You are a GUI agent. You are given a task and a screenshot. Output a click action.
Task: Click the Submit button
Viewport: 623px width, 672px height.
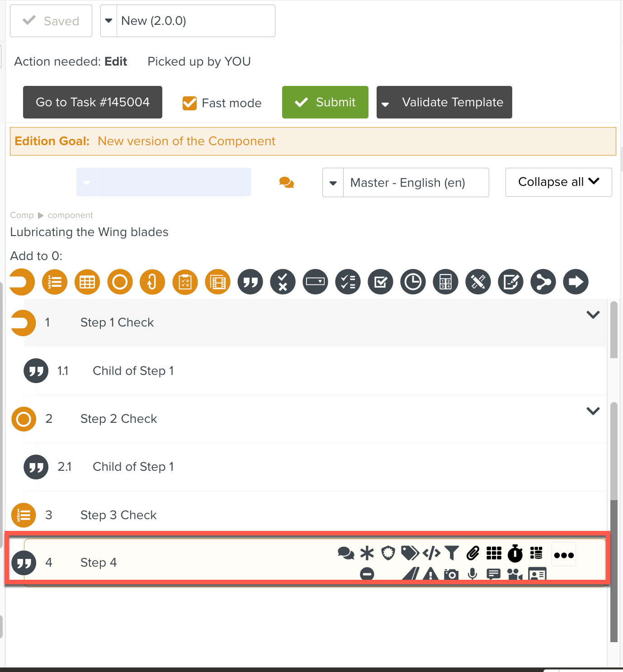tap(325, 102)
